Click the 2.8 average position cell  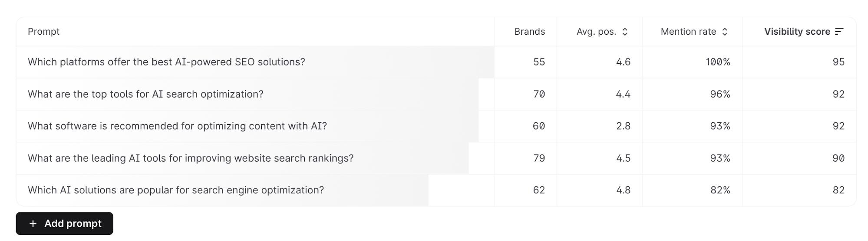click(623, 126)
